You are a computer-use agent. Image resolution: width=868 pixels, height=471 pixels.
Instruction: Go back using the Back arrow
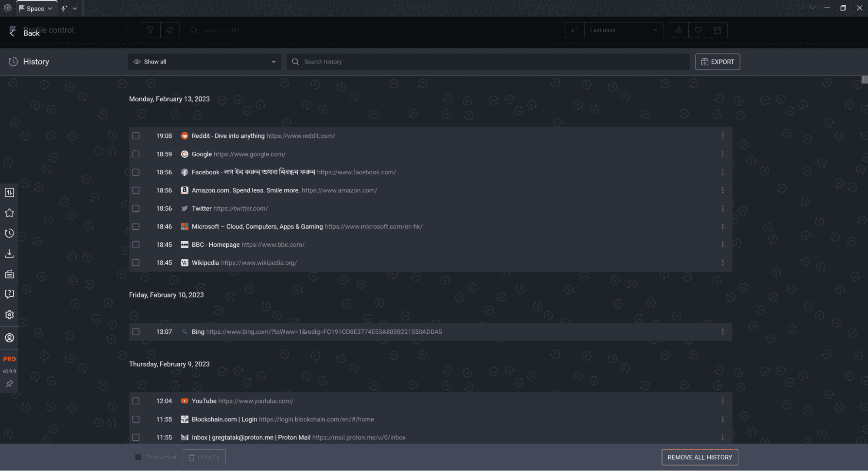[13, 33]
